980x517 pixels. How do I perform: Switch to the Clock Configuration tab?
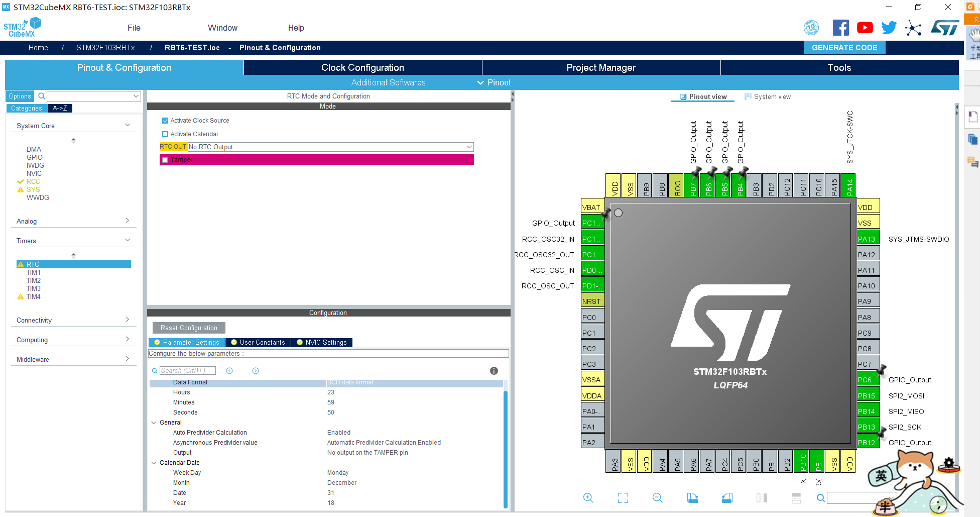(x=362, y=67)
